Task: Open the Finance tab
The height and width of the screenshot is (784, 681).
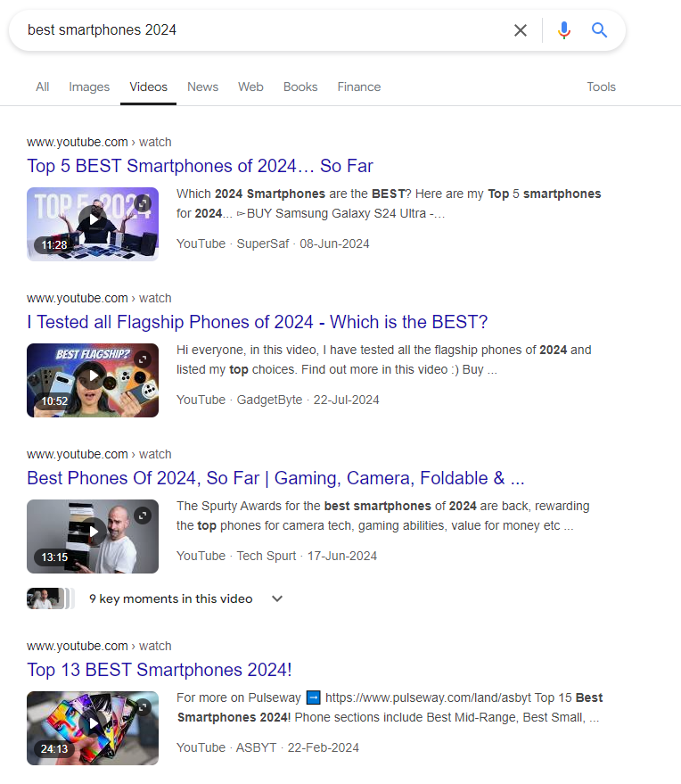Action: click(x=358, y=87)
